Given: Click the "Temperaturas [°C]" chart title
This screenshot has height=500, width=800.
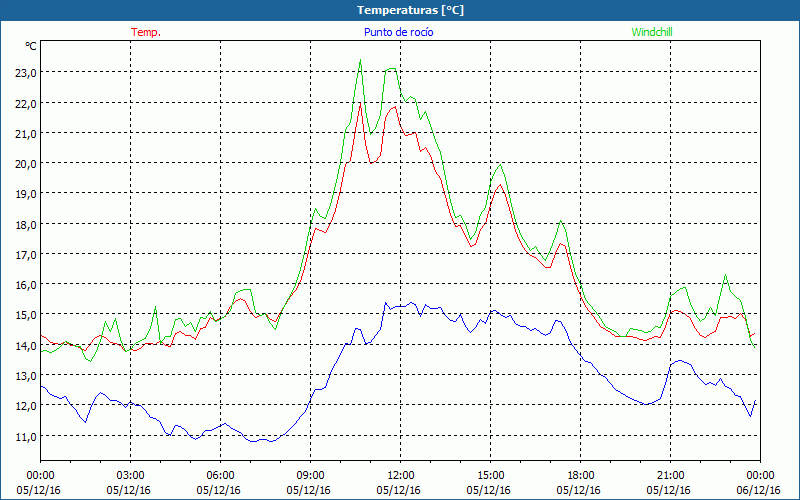Looking at the screenshot, I should coord(410,10).
